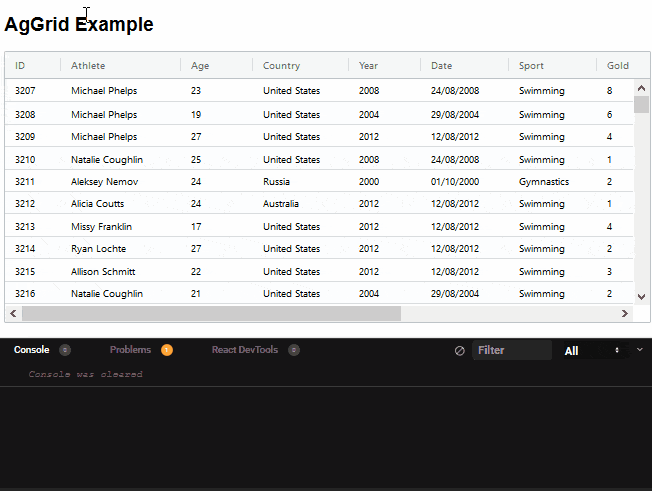Click Natalie Coughlin in row 3210
This screenshot has height=491, width=652.
(107, 160)
